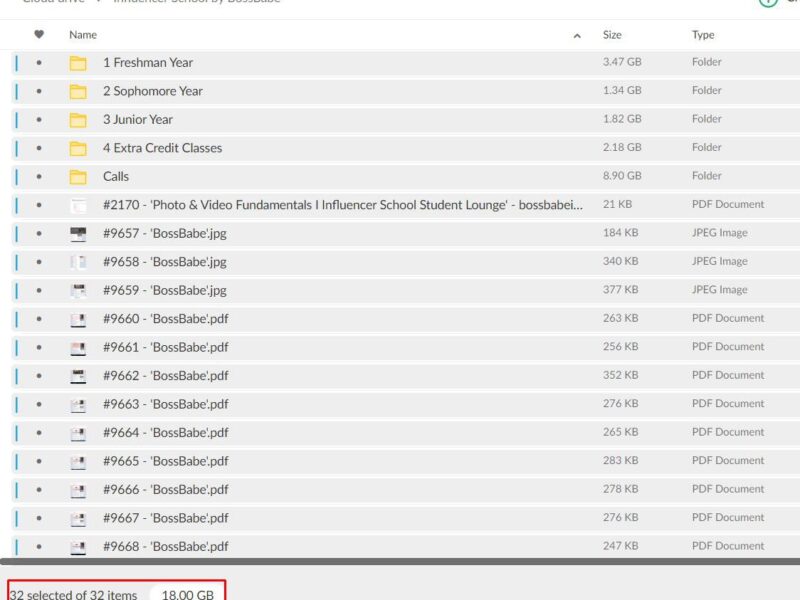Click the Name column sort arrow

tap(577, 36)
